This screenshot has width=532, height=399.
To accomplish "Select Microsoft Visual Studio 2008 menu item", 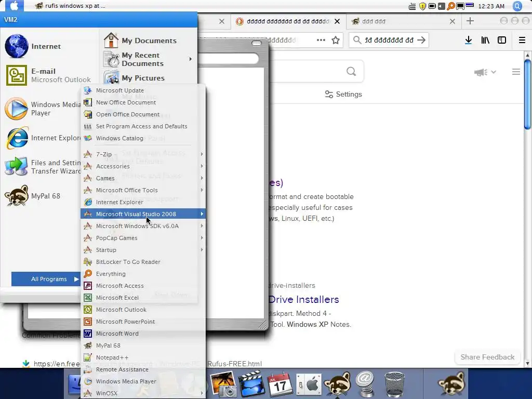I will click(x=143, y=214).
